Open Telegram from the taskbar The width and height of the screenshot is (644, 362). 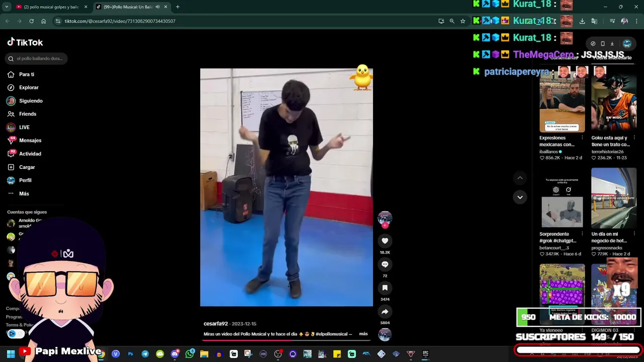(x=145, y=354)
